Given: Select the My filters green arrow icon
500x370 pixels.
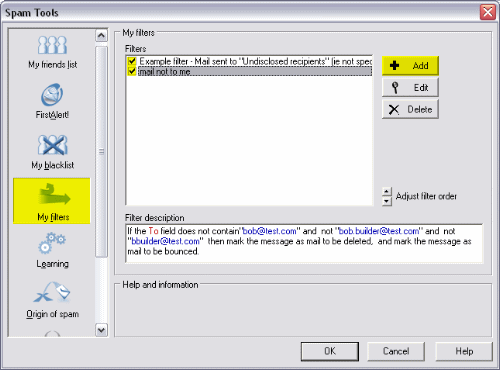Looking at the screenshot, I should tap(54, 194).
